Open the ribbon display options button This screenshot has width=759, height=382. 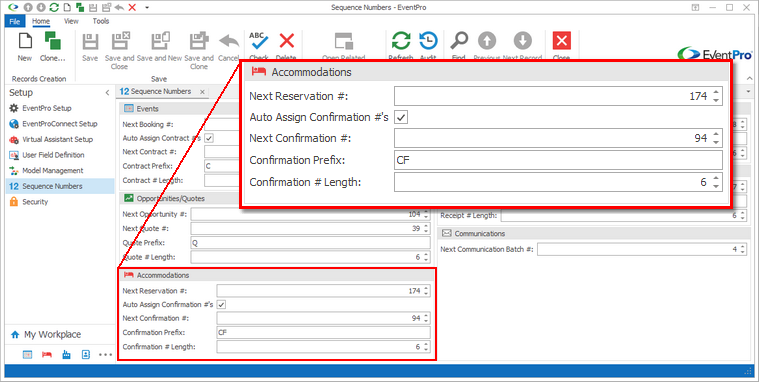pyautogui.click(x=696, y=7)
